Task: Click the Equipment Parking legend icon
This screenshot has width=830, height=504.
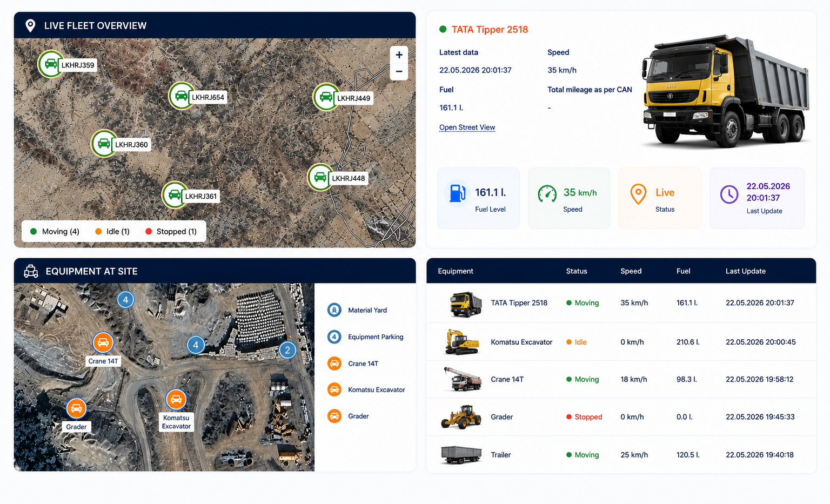Action: [x=334, y=337]
